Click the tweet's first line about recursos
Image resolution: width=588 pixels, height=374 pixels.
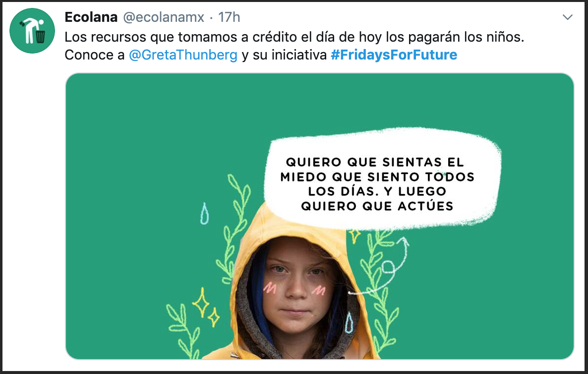(x=294, y=37)
